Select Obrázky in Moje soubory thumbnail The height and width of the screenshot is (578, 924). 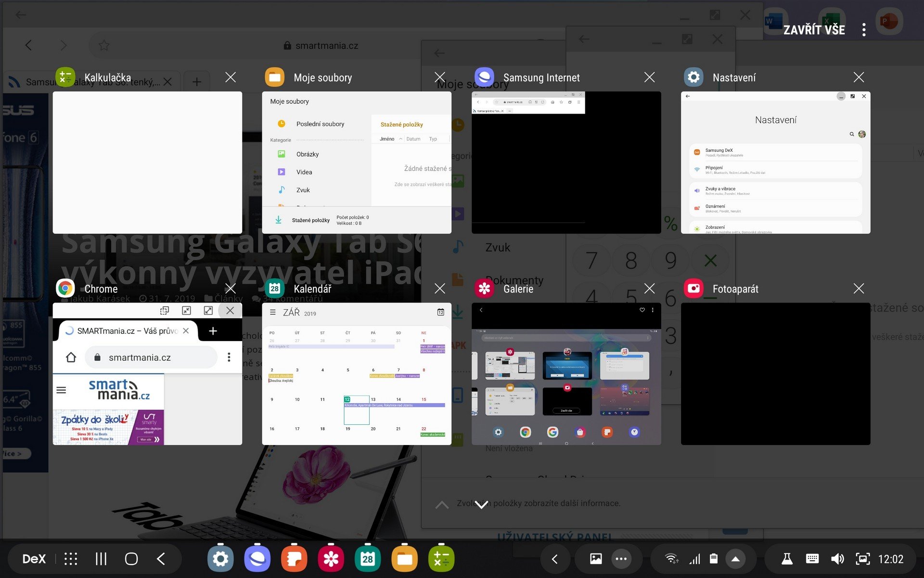pos(308,154)
